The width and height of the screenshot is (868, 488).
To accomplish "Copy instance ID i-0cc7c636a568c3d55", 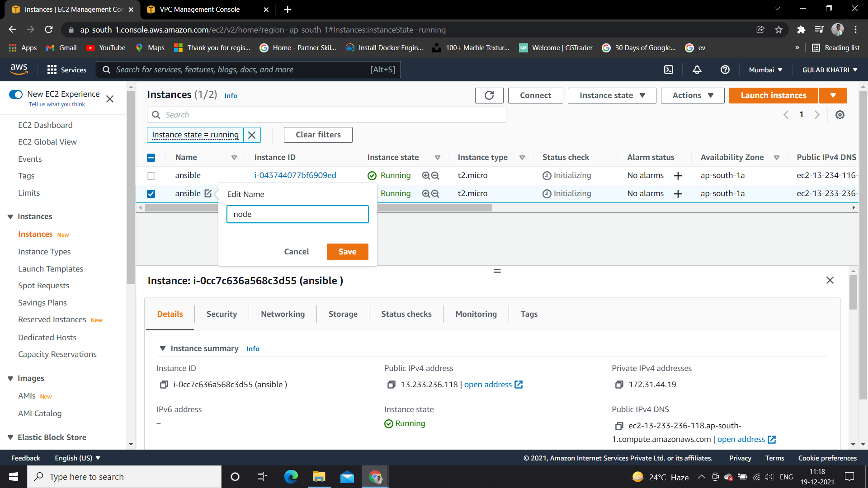I will pyautogui.click(x=164, y=385).
